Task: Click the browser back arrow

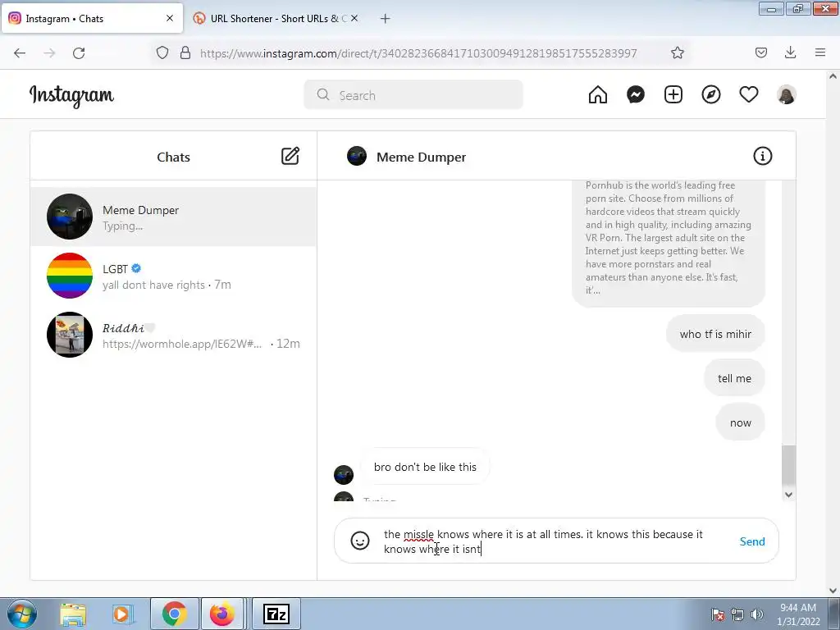Action: coord(20,52)
